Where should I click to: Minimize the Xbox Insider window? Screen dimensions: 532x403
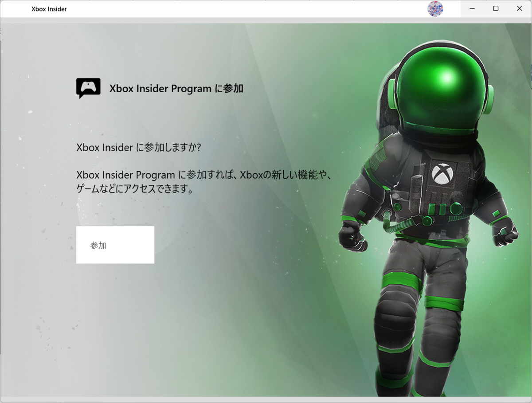tap(473, 9)
